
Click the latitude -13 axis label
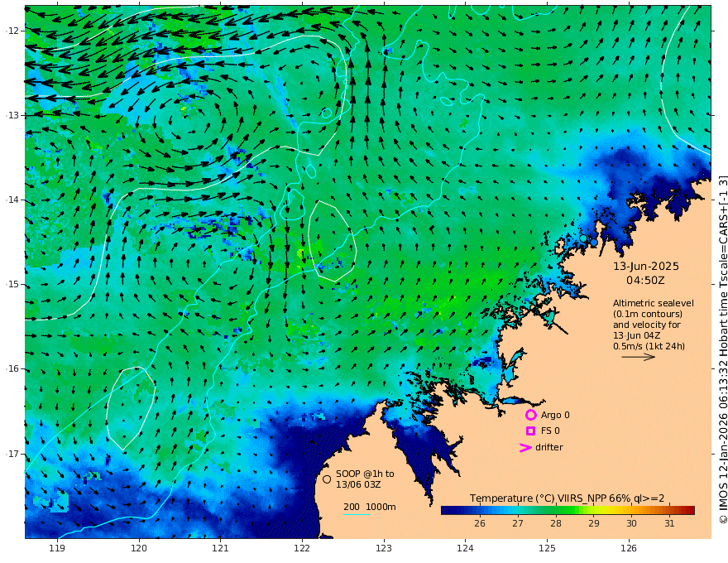[x=12, y=115]
